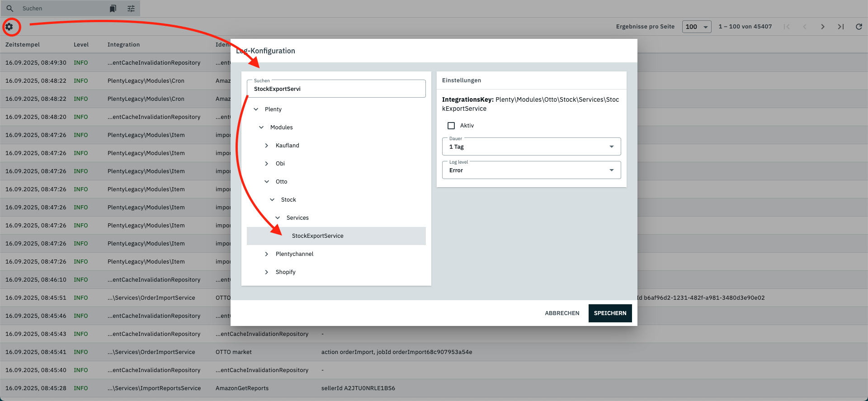The width and height of the screenshot is (868, 401).
Task: Focus the Suchen field in dialog
Action: point(336,89)
